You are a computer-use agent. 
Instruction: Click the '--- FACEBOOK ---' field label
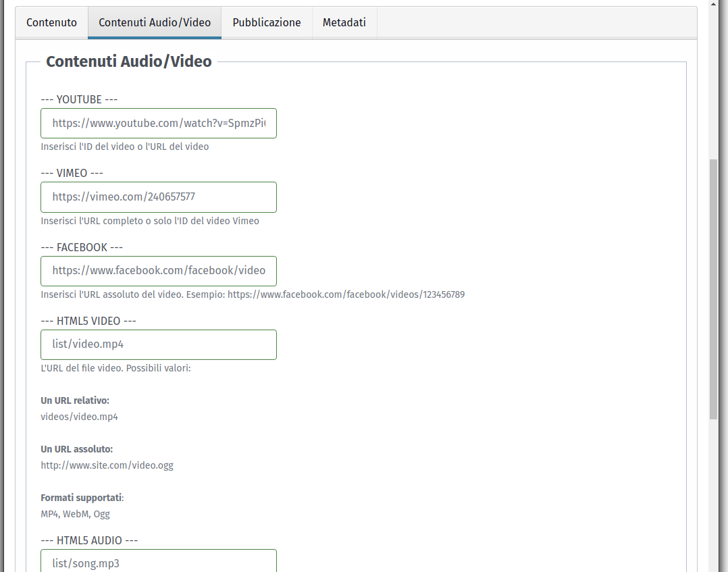pos(82,247)
